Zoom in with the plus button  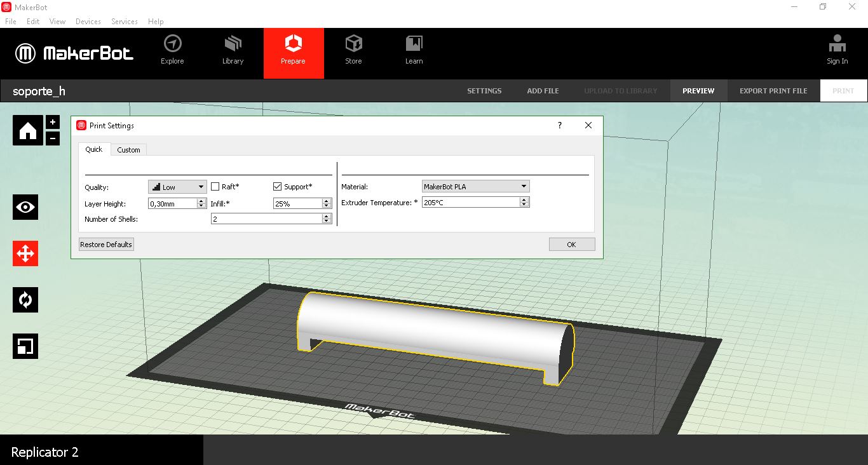(x=52, y=122)
